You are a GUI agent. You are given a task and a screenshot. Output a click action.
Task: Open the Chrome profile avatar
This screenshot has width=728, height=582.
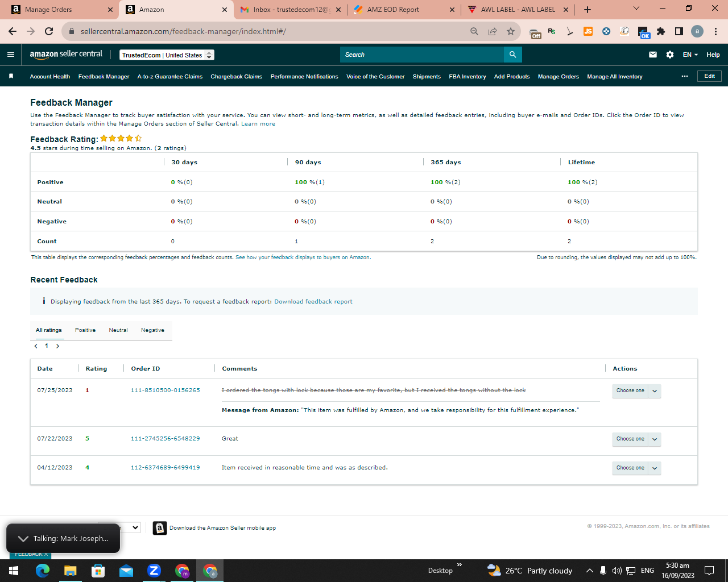697,31
